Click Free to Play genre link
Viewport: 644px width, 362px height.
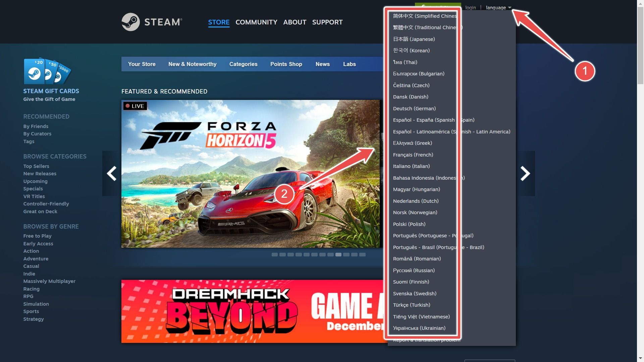pyautogui.click(x=37, y=236)
